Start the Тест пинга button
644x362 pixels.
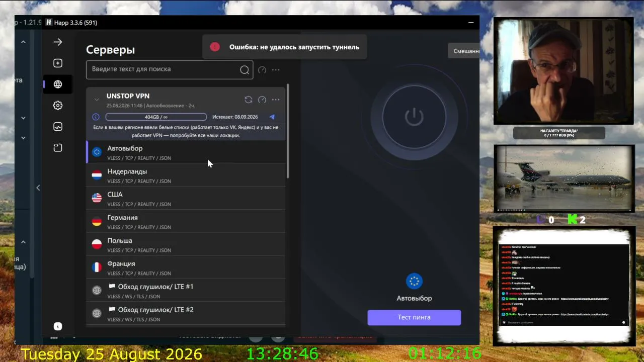pos(414,317)
